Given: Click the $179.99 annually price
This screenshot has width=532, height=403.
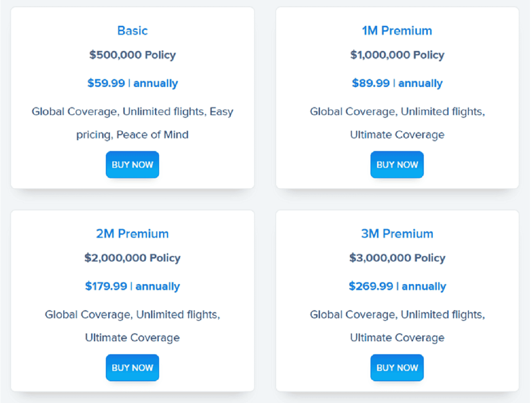Looking at the screenshot, I should pos(132,286).
